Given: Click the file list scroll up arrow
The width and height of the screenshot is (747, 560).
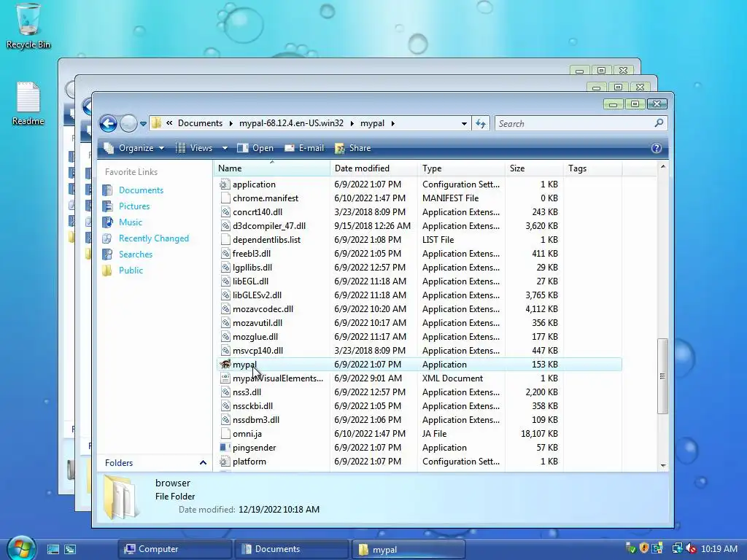Looking at the screenshot, I should tap(662, 167).
